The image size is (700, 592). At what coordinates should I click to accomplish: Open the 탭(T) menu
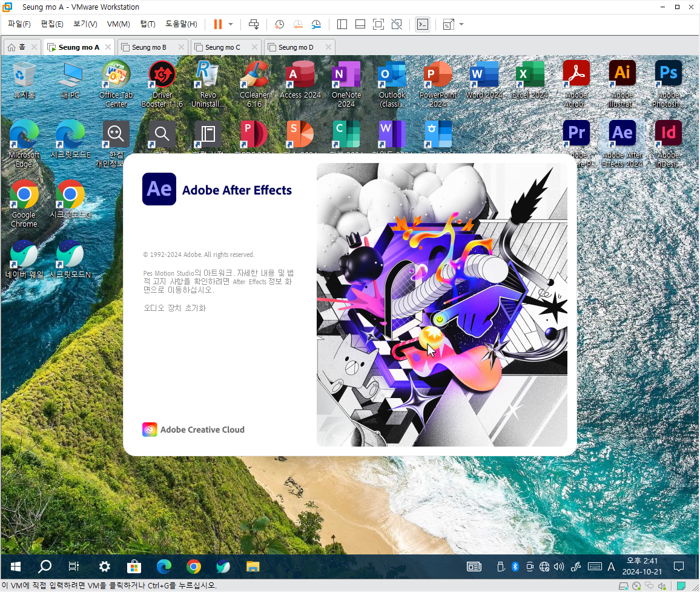point(148,24)
